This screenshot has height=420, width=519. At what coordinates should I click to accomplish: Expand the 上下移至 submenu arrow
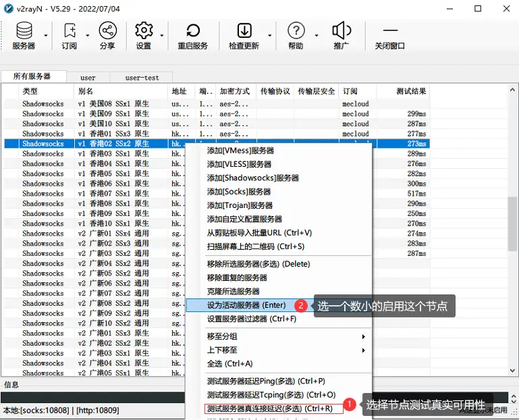click(363, 350)
